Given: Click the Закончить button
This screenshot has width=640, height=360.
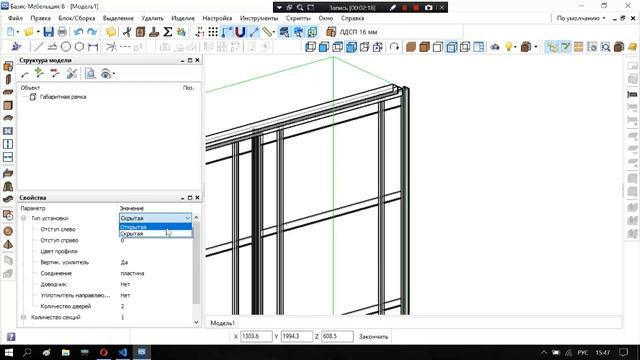Looking at the screenshot, I should point(373,337).
